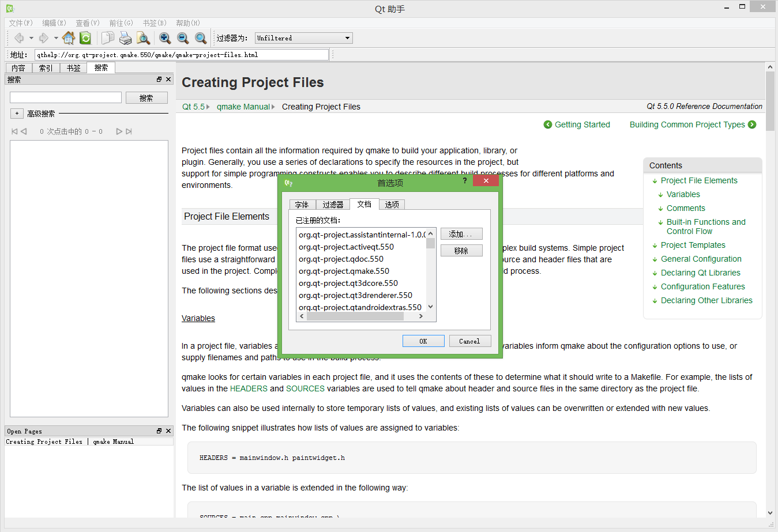Switch to the 内容 sidebar tab
The height and width of the screenshot is (532, 778).
(x=18, y=68)
